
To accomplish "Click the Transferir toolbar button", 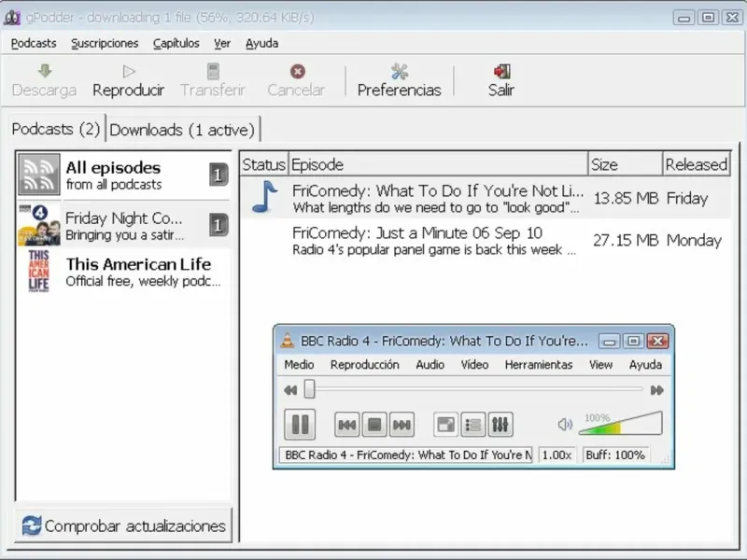I will 213,81.
